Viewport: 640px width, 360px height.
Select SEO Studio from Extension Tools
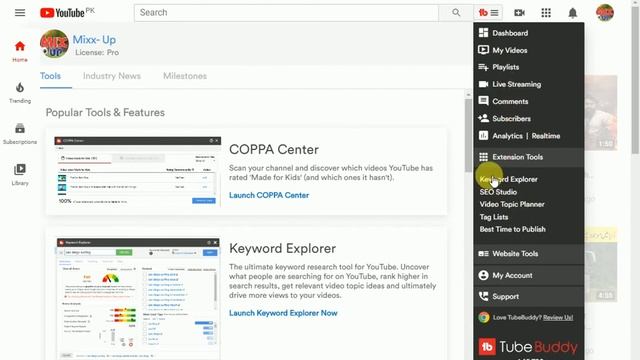click(498, 192)
